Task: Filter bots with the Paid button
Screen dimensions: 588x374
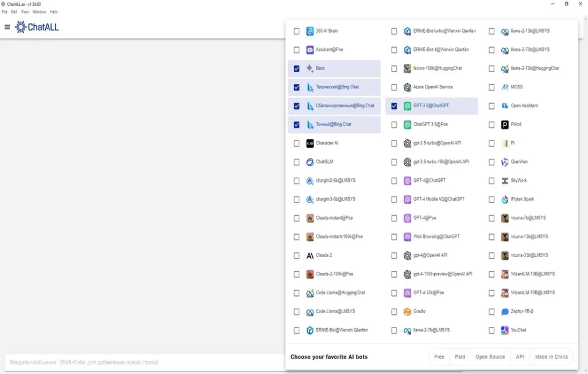Action: [x=460, y=357]
